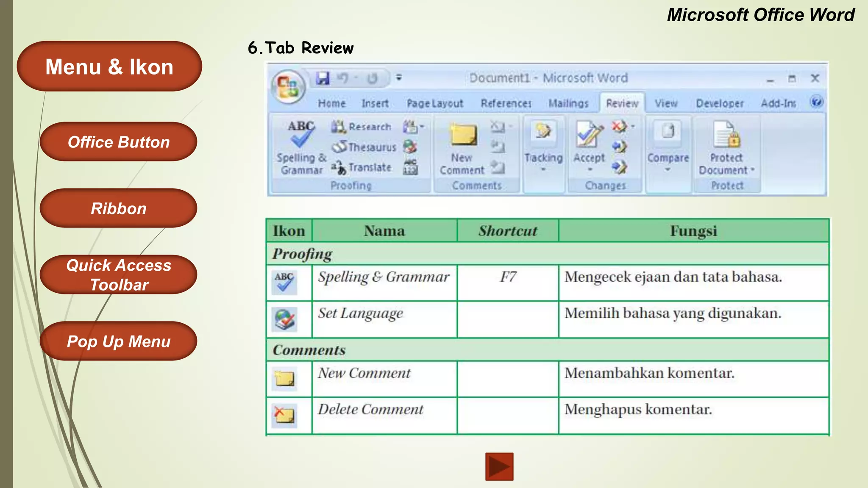Click the Translate button in Proofing
Viewport: 868px width, 488px height.
tap(362, 167)
